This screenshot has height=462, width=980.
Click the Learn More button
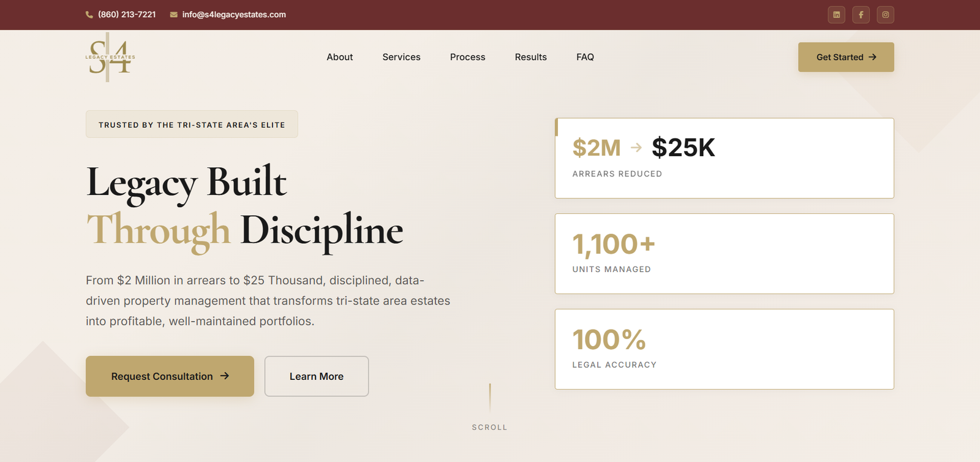click(x=316, y=376)
